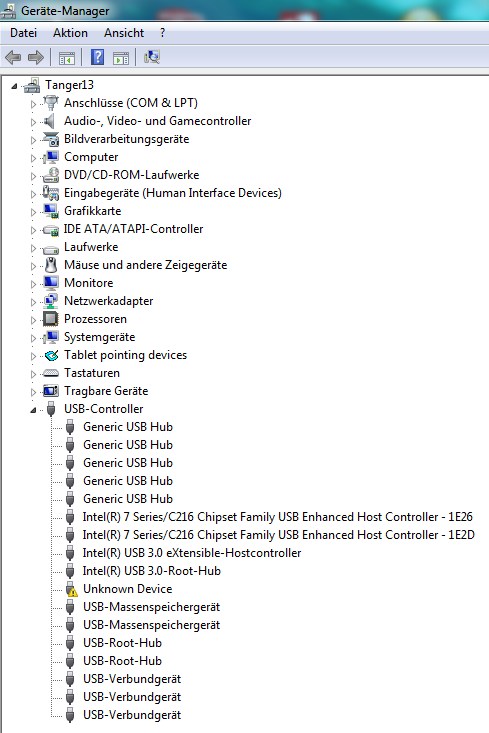Expand the Grafikkarte category
Viewport: 489px width, 733px height.
tap(33, 211)
